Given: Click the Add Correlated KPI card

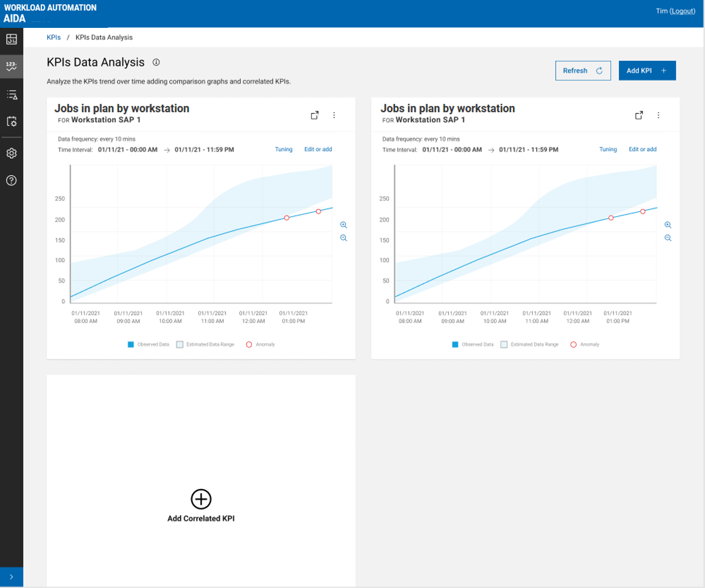Looking at the screenshot, I should 201,506.
